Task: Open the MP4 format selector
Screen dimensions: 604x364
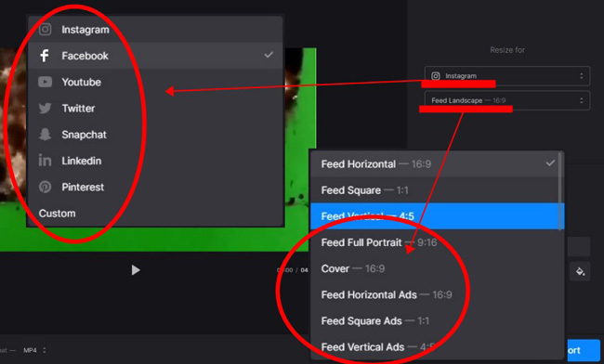Action: pyautogui.click(x=34, y=350)
